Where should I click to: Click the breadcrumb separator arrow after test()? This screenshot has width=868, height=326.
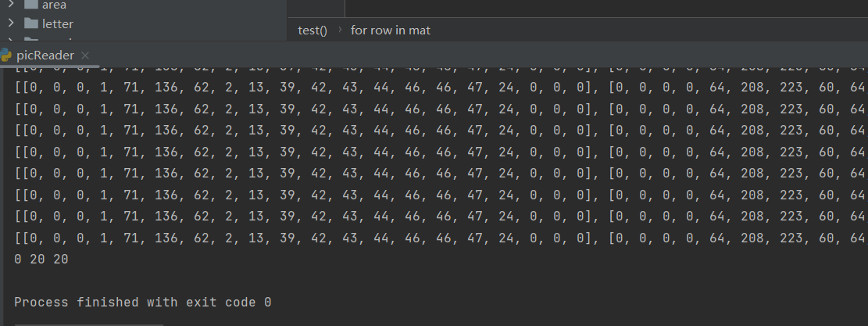tap(340, 30)
